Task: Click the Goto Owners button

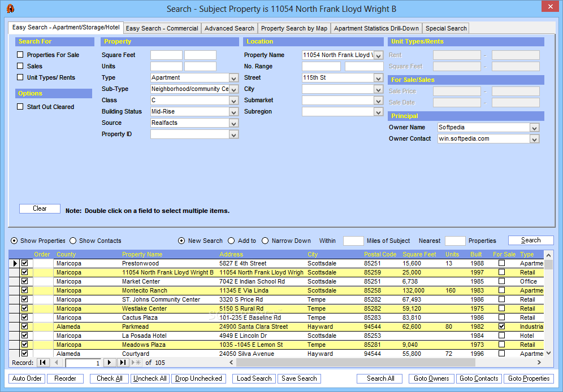Action: coord(431,378)
